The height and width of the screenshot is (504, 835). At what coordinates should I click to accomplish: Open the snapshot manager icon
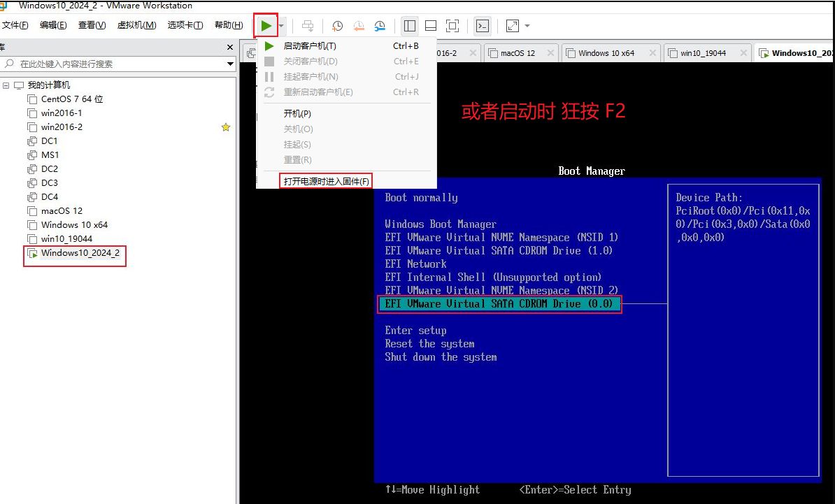click(380, 26)
